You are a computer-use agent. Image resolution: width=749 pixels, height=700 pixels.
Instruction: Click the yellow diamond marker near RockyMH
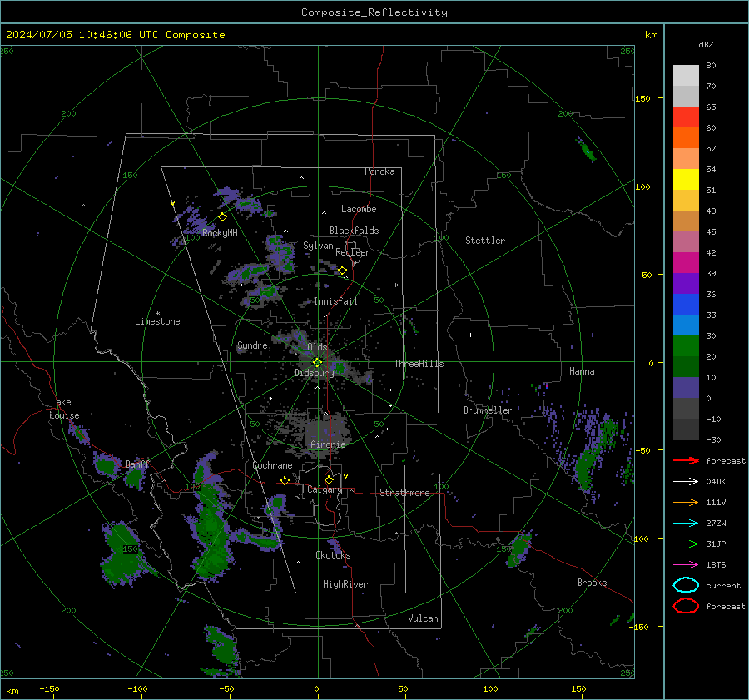click(x=222, y=217)
